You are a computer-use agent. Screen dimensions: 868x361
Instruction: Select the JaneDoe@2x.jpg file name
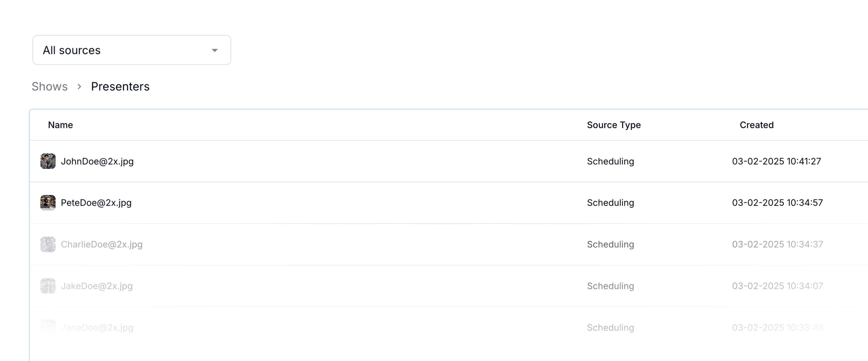(97, 328)
